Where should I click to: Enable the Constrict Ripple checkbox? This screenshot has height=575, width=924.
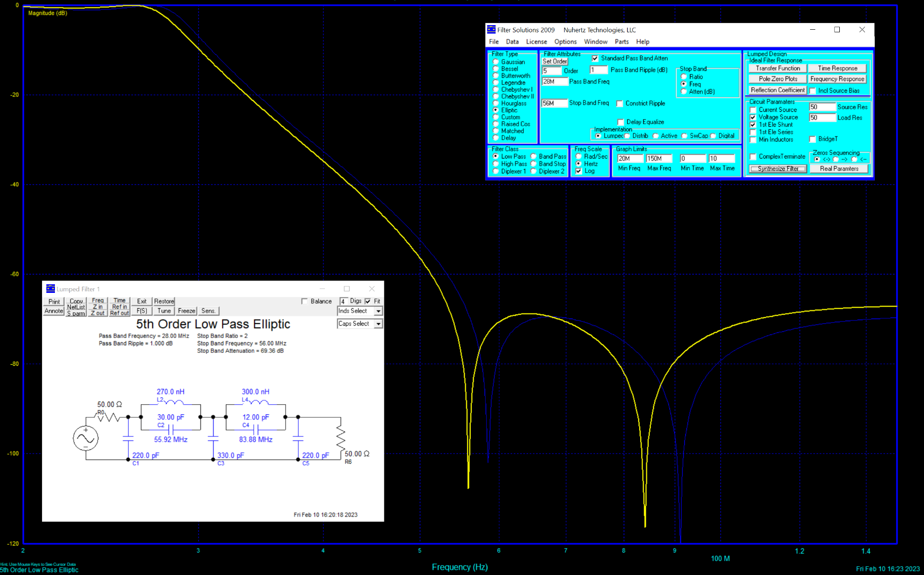click(620, 104)
